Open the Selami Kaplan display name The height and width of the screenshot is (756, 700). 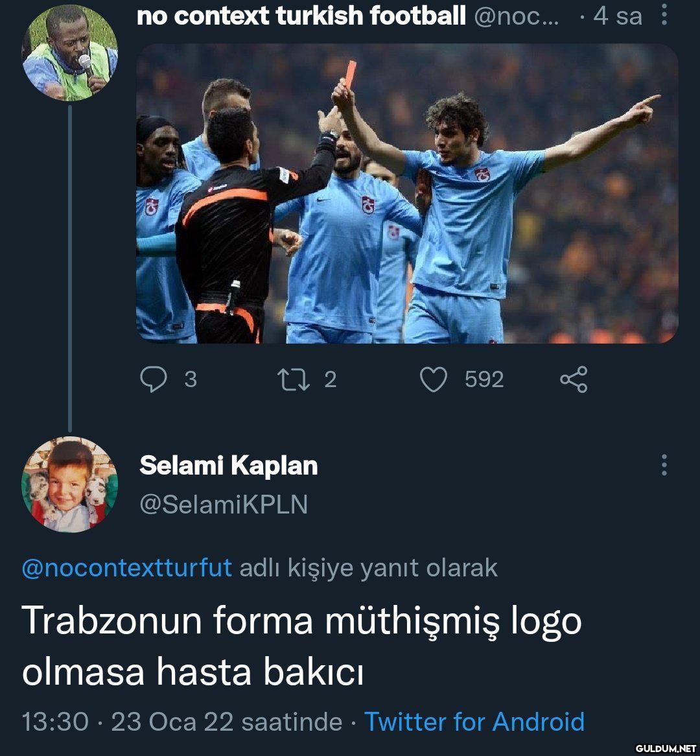(229, 466)
